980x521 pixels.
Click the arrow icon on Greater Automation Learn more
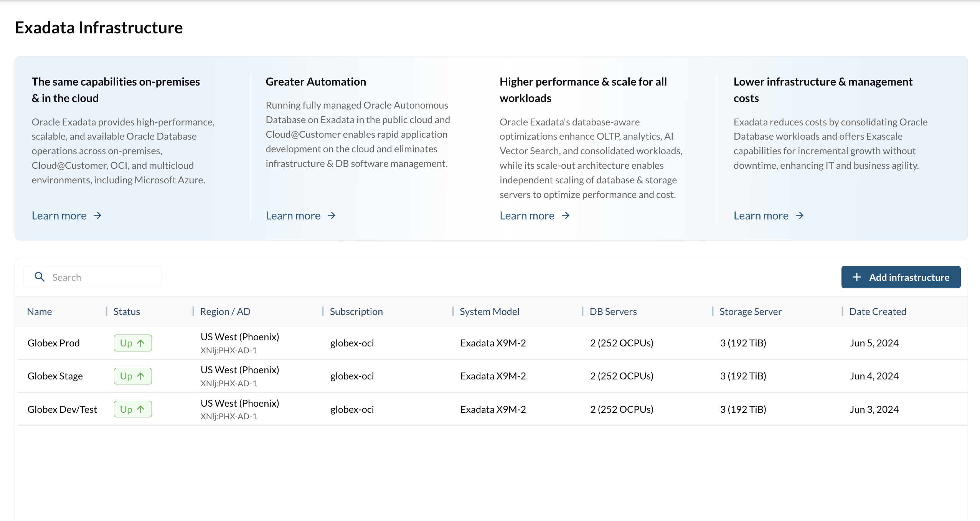click(331, 215)
